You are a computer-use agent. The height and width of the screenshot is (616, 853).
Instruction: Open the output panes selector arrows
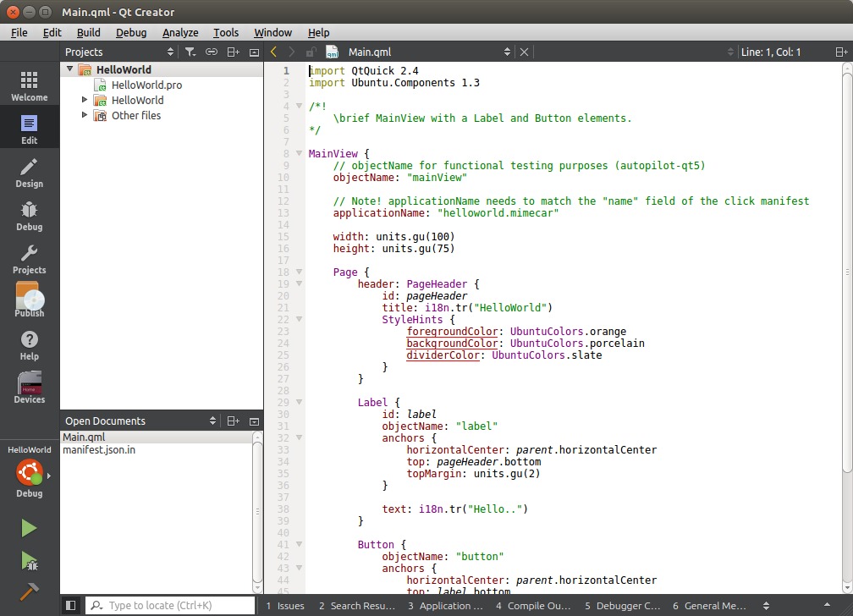click(767, 606)
